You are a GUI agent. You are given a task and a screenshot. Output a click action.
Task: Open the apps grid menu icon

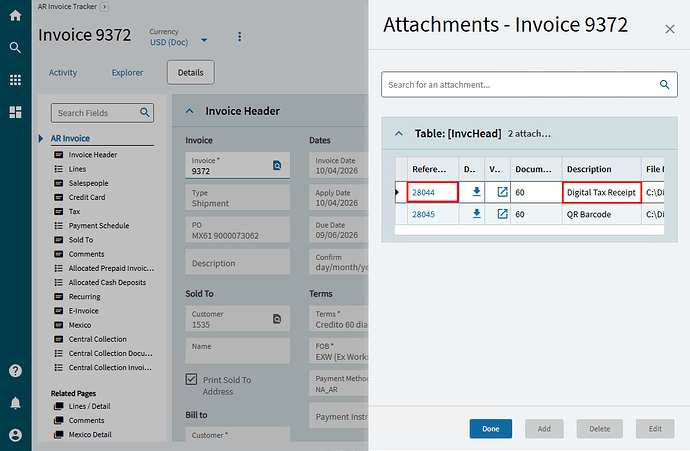pyautogui.click(x=15, y=80)
